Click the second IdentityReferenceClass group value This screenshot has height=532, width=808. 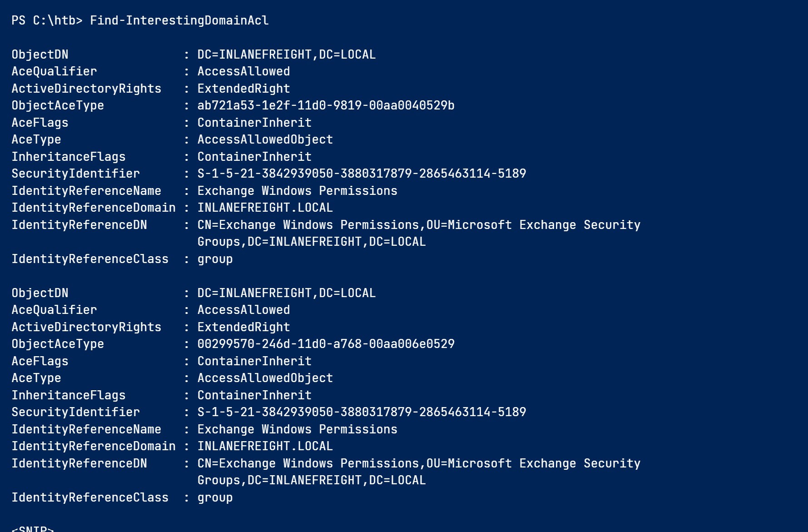(215, 497)
